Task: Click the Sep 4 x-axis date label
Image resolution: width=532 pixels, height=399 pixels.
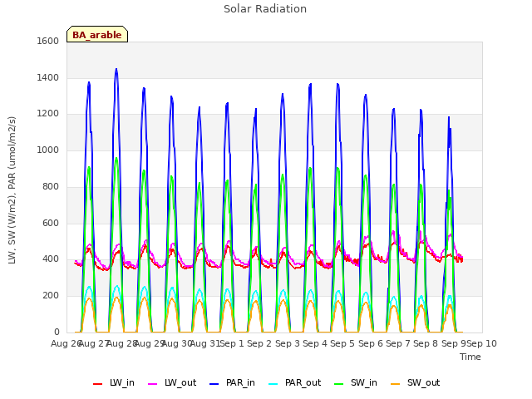Action: pos(315,343)
